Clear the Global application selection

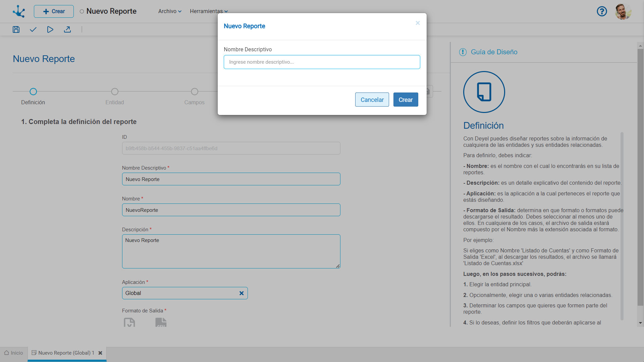pyautogui.click(x=241, y=293)
